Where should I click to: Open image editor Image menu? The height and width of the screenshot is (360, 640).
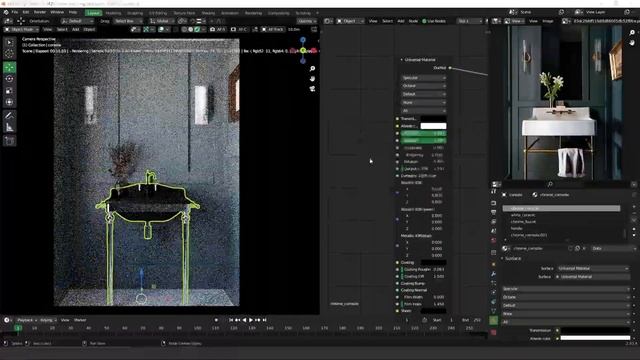(x=547, y=21)
